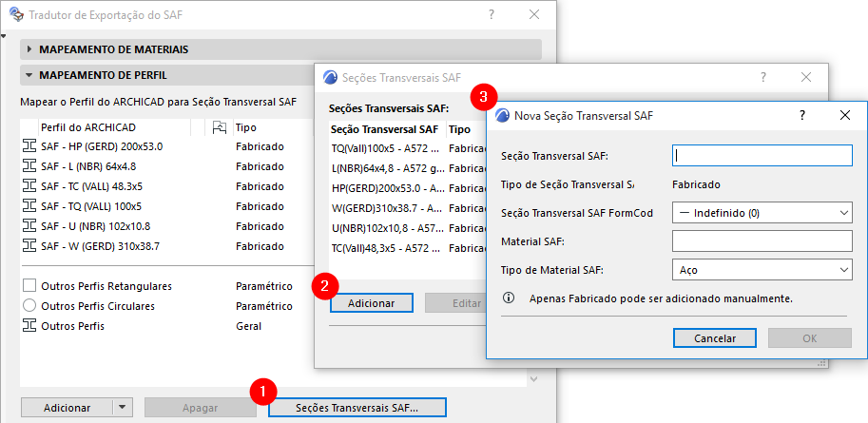868x423 pixels.
Task: Open help in Tradutor de Exportação do SAF window
Action: tap(491, 15)
